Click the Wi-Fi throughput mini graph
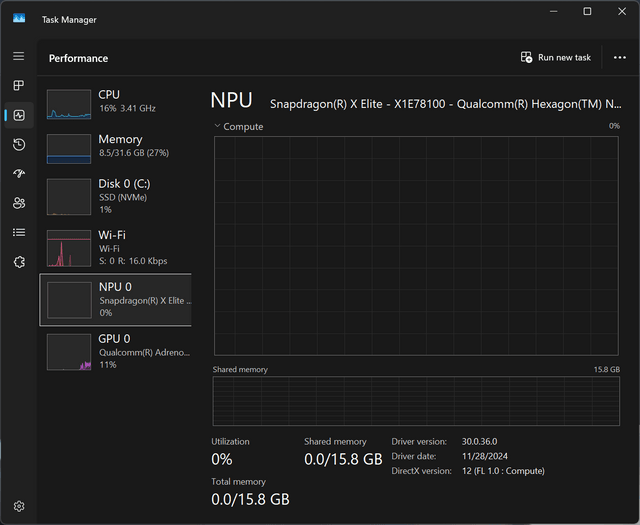Image resolution: width=640 pixels, height=525 pixels. 69,248
